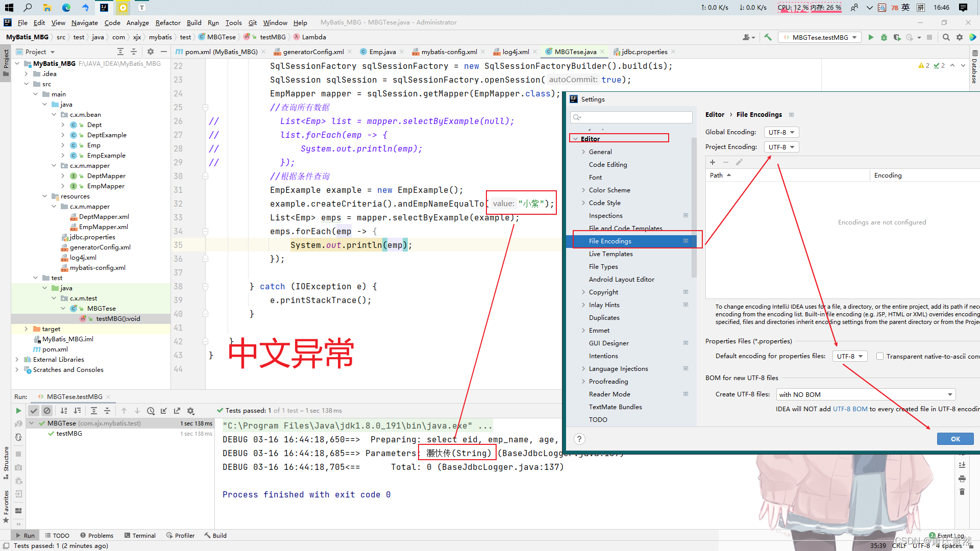980x551 pixels.
Task: Click Add encoding path plus icon
Action: tap(713, 162)
